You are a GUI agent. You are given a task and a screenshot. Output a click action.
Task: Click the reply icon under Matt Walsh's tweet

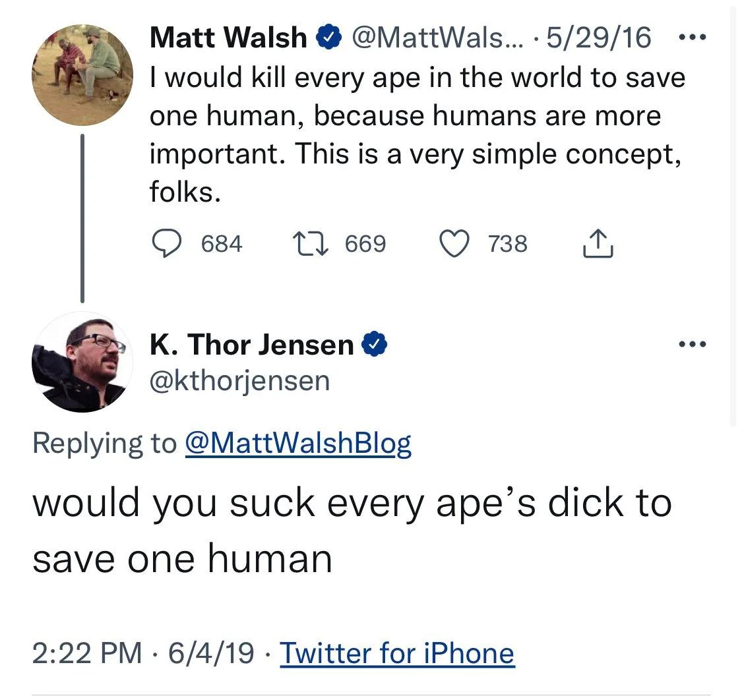168,244
